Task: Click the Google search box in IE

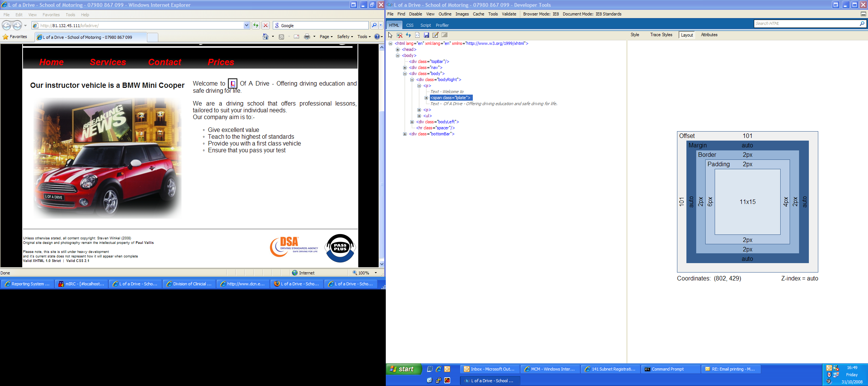Action: [x=321, y=25]
